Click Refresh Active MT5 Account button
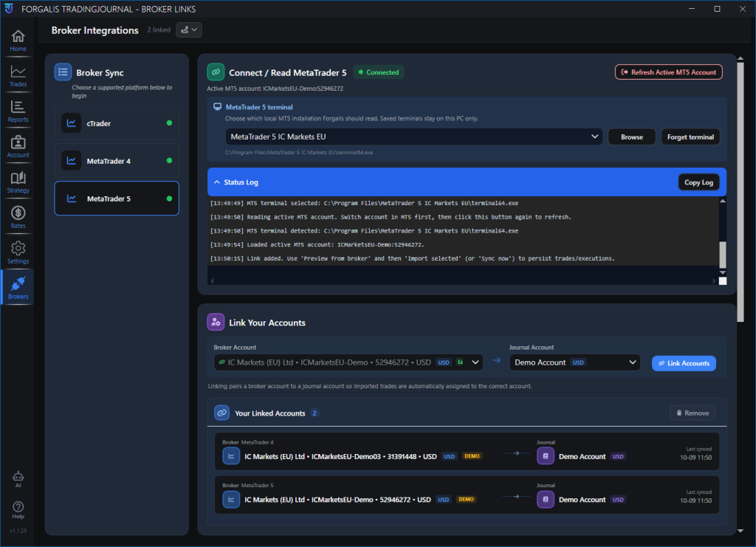This screenshot has height=547, width=756. pos(668,72)
